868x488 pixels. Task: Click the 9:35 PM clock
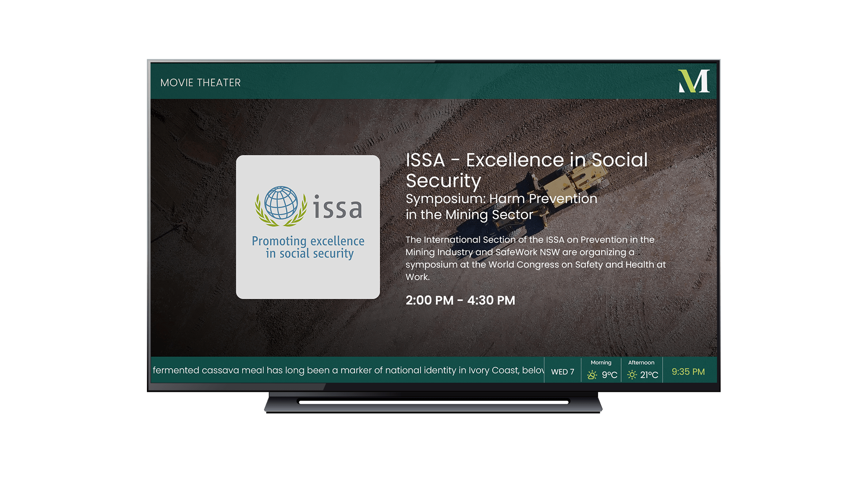click(688, 371)
